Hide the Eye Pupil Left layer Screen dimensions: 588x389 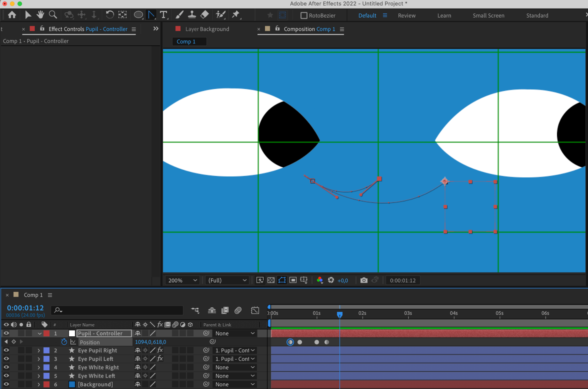pyautogui.click(x=6, y=359)
